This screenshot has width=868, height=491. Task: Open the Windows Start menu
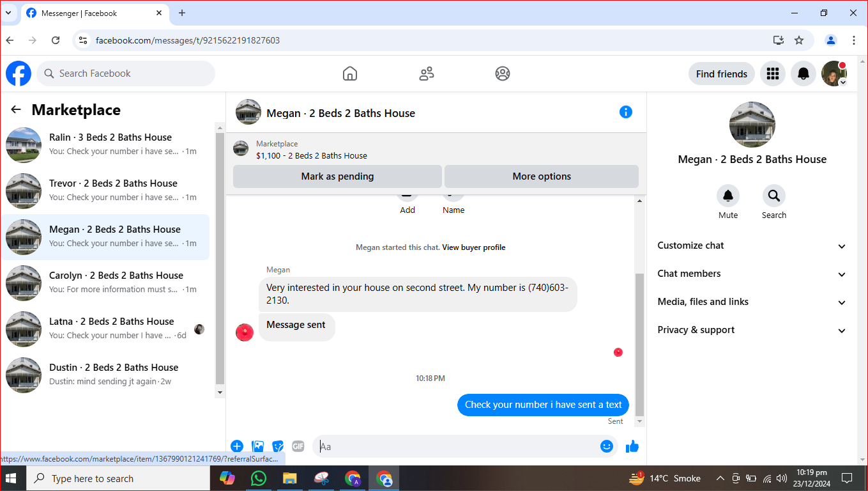tap(12, 478)
